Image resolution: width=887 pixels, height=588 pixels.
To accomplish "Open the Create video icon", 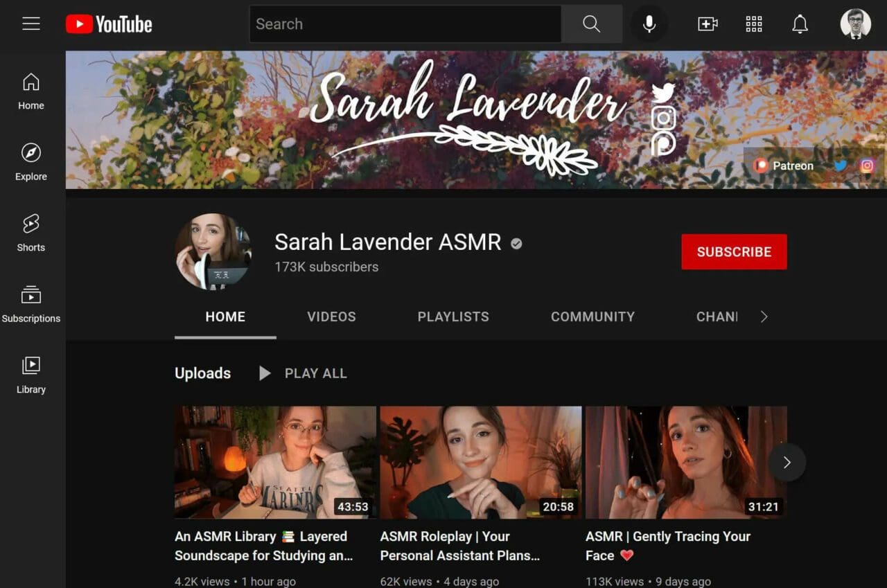I will [x=707, y=24].
